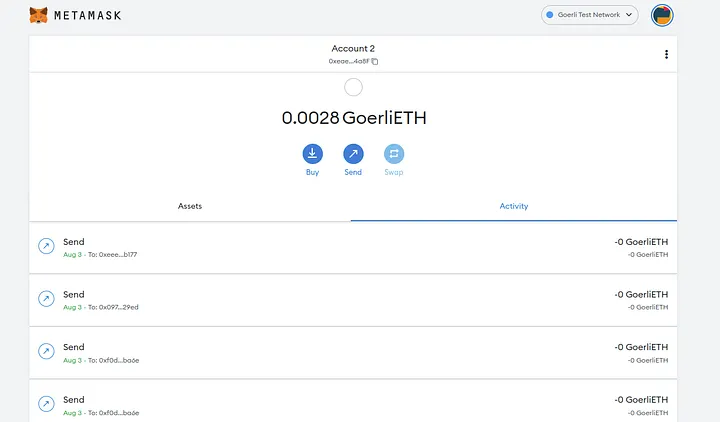Click the round Send arrow icon
This screenshot has width=720, height=422.
[x=353, y=154]
